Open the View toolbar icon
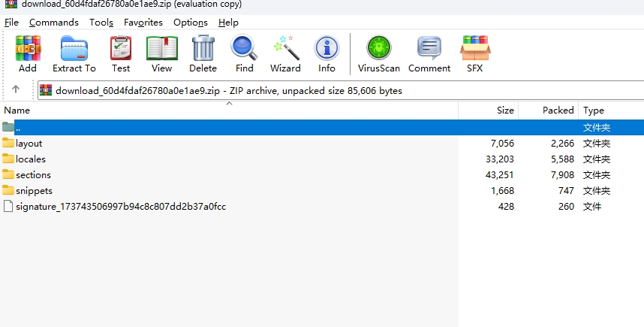 (161, 54)
